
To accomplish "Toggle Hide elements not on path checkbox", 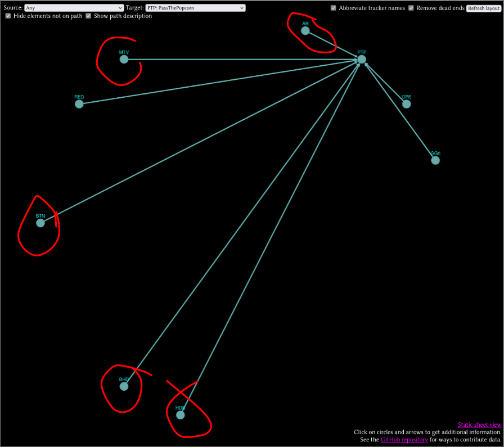I will (x=8, y=16).
